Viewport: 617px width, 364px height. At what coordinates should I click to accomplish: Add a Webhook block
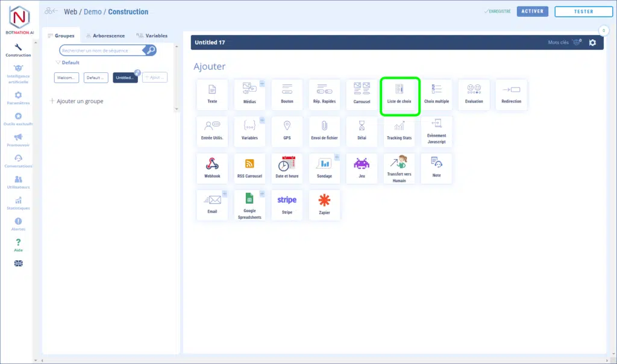point(212,168)
